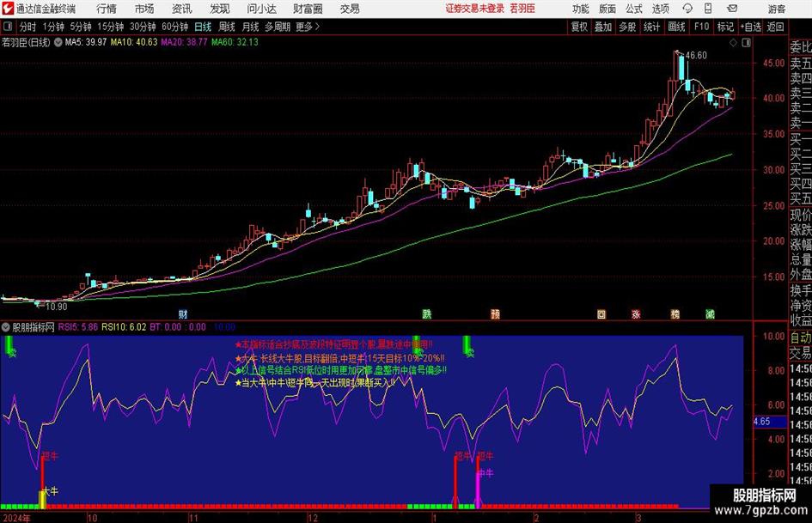Click the headset customer service icon
Viewport: 812px width, 523px height.
tap(687, 9)
